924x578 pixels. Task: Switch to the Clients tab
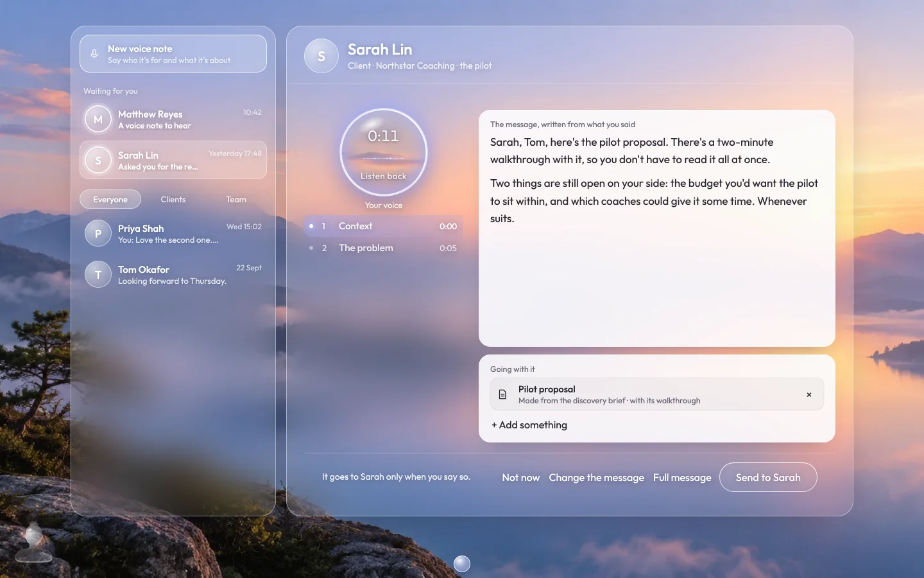(x=173, y=199)
